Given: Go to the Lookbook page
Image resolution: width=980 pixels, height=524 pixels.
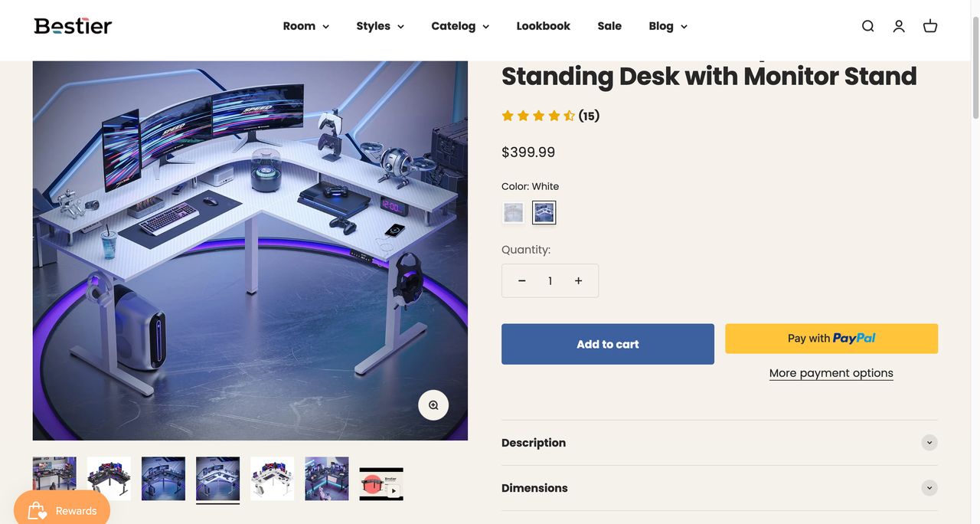Looking at the screenshot, I should (x=543, y=26).
